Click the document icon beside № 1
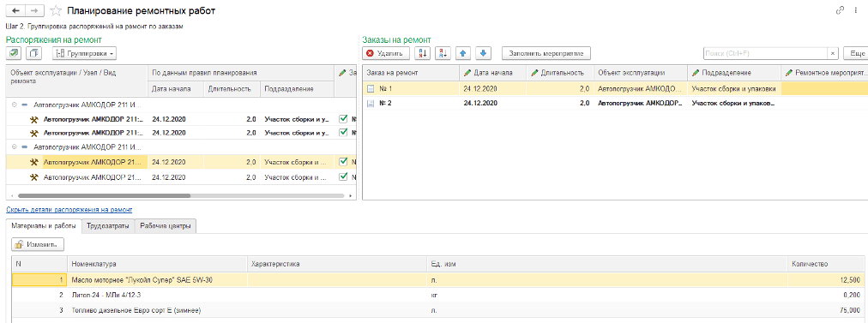Viewport: 868px width, 323px height. pyautogui.click(x=371, y=88)
